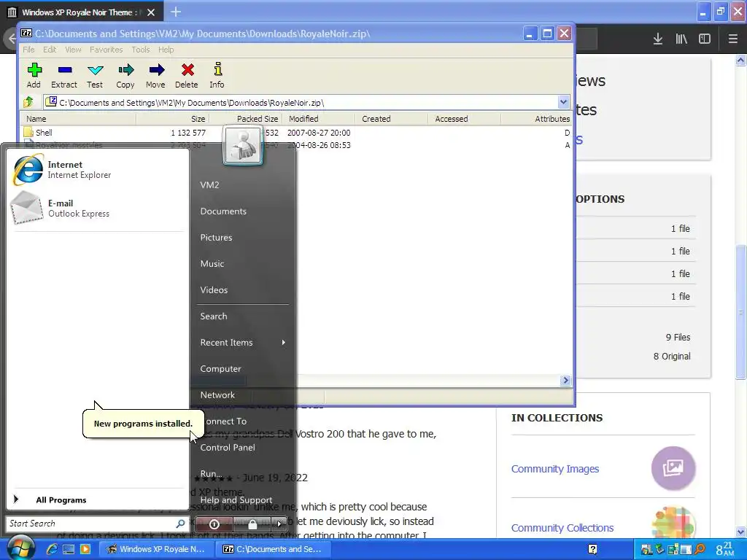Open the Community Collections link
This screenshot has height=560, width=747.
[x=562, y=528]
